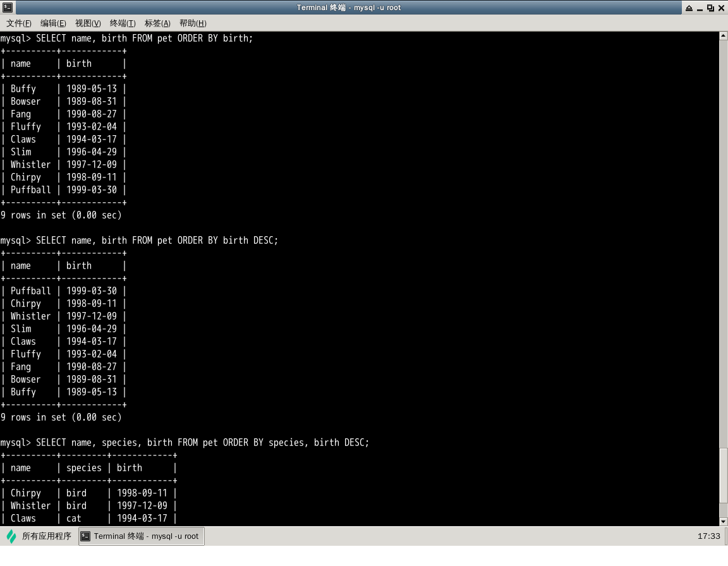The image size is (728, 566).
Task: Click the terminal icon in the title bar
Action: [7, 8]
